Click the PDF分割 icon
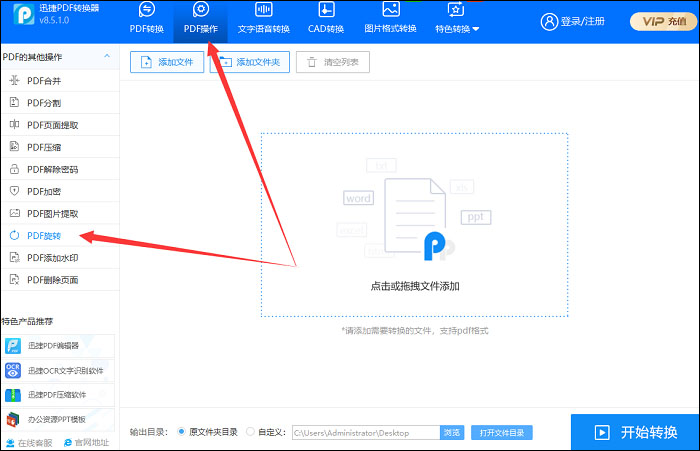The width and height of the screenshot is (700, 451). click(x=14, y=102)
